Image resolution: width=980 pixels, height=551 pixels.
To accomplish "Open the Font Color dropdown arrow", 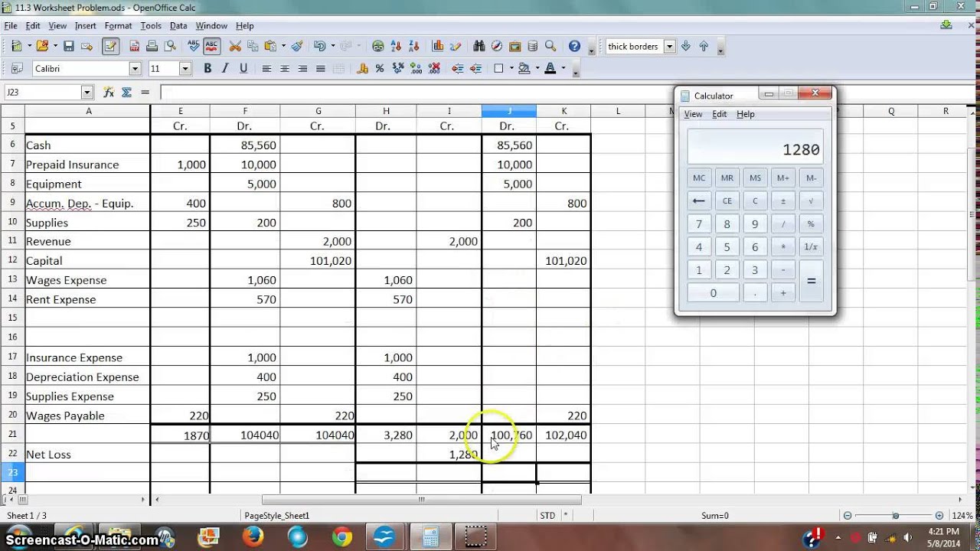I will [563, 69].
